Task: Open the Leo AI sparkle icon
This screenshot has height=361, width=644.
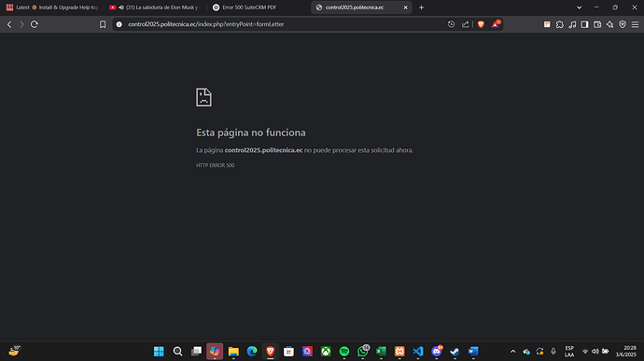Action: (609, 24)
